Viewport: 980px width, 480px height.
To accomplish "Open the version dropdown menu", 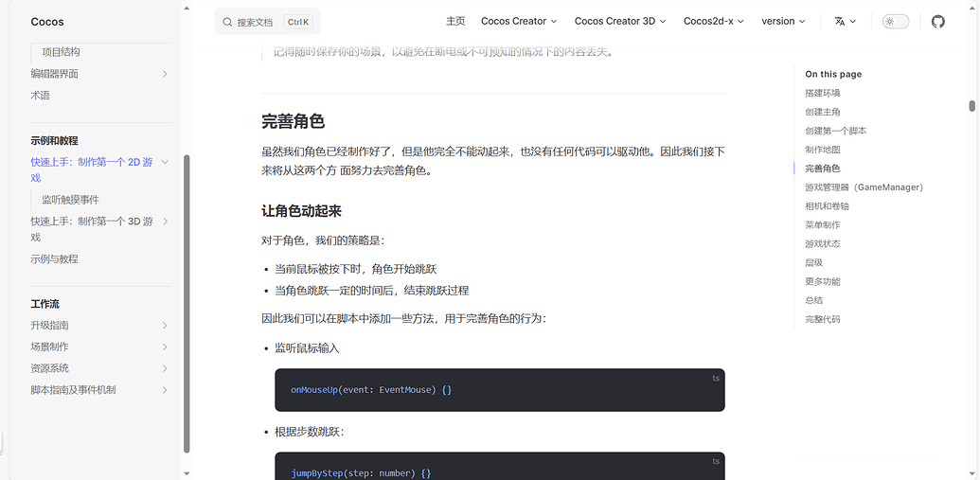I will click(x=783, y=21).
